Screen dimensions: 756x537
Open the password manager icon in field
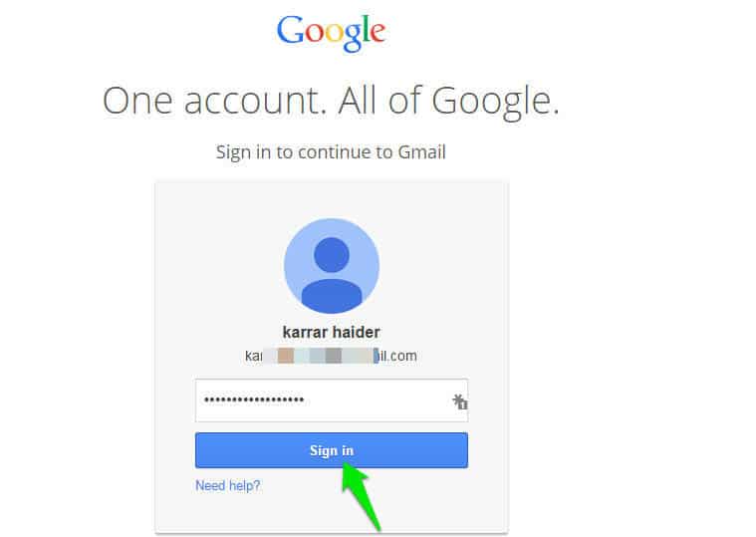click(x=459, y=402)
